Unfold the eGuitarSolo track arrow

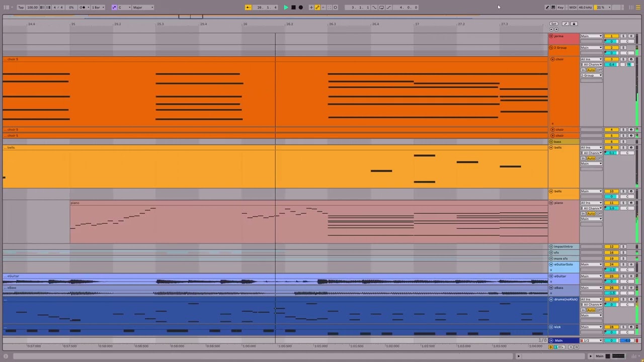coord(551,264)
